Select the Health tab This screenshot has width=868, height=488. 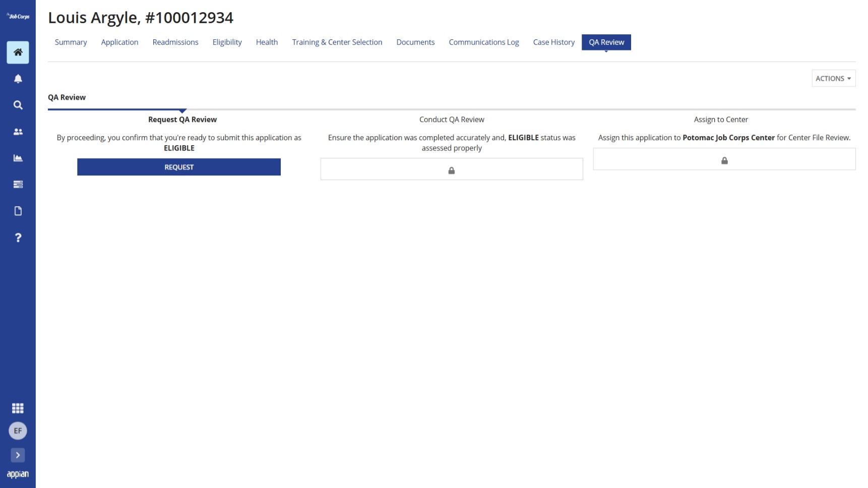click(267, 42)
